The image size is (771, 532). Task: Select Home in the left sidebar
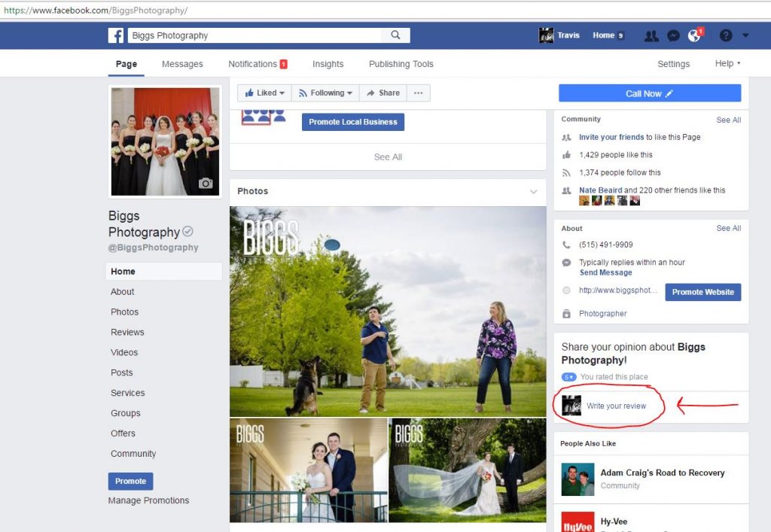(x=163, y=271)
